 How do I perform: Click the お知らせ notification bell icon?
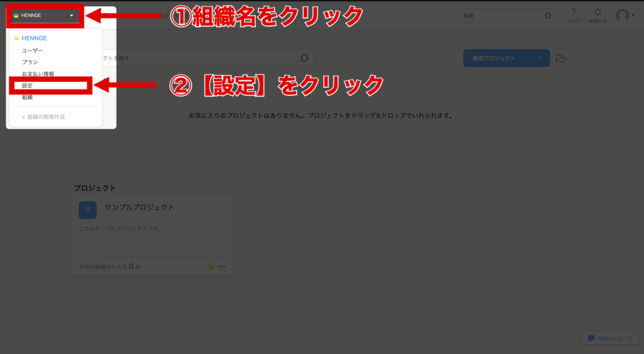pyautogui.click(x=598, y=12)
